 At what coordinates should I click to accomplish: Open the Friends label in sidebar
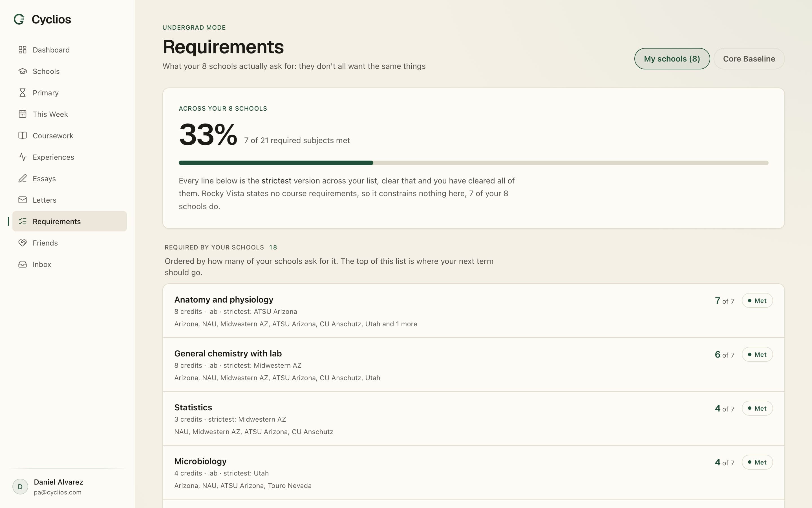[x=45, y=243]
